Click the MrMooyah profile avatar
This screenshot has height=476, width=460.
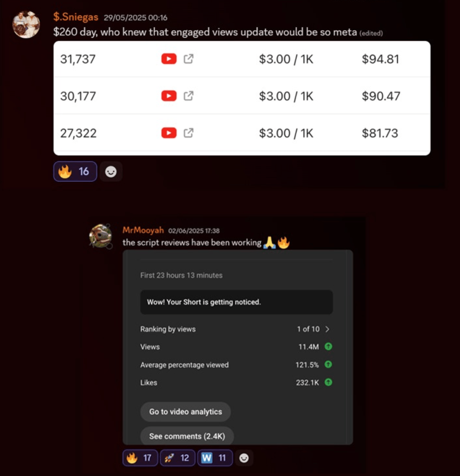coord(100,236)
